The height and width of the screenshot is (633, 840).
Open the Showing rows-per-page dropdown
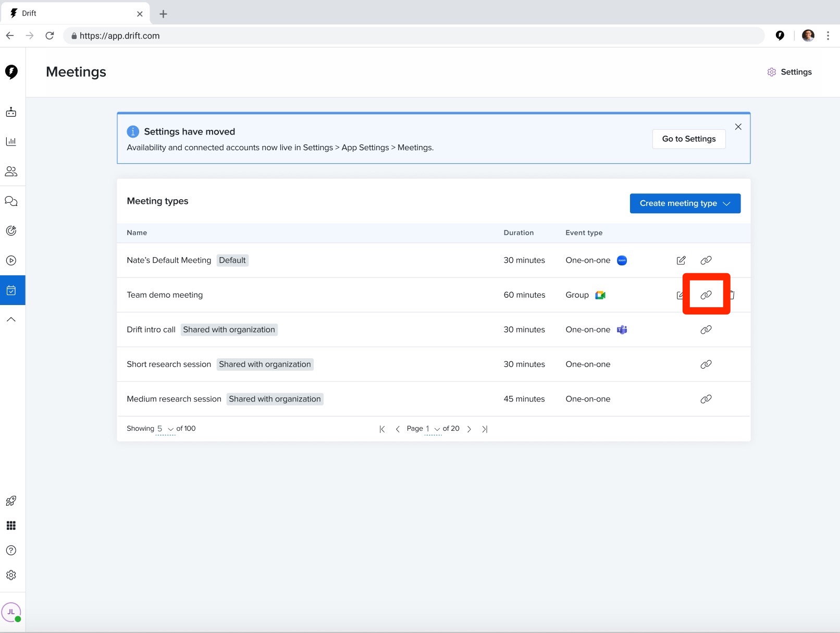pyautogui.click(x=166, y=429)
